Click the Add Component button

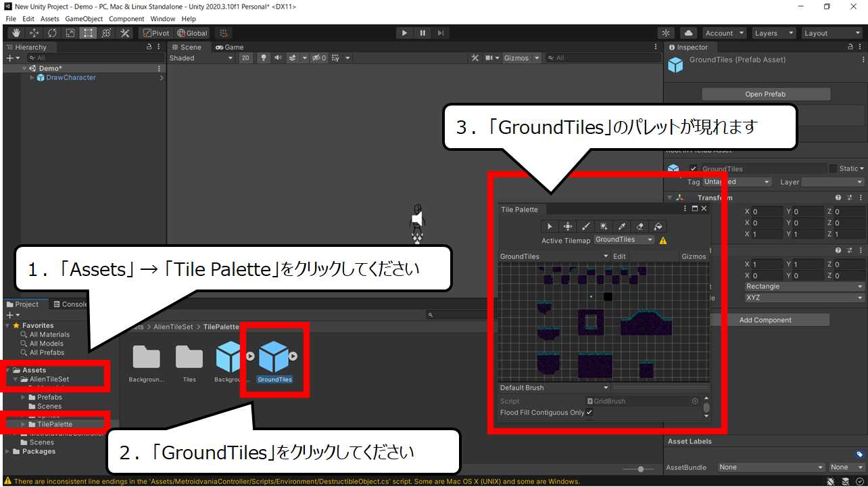765,320
